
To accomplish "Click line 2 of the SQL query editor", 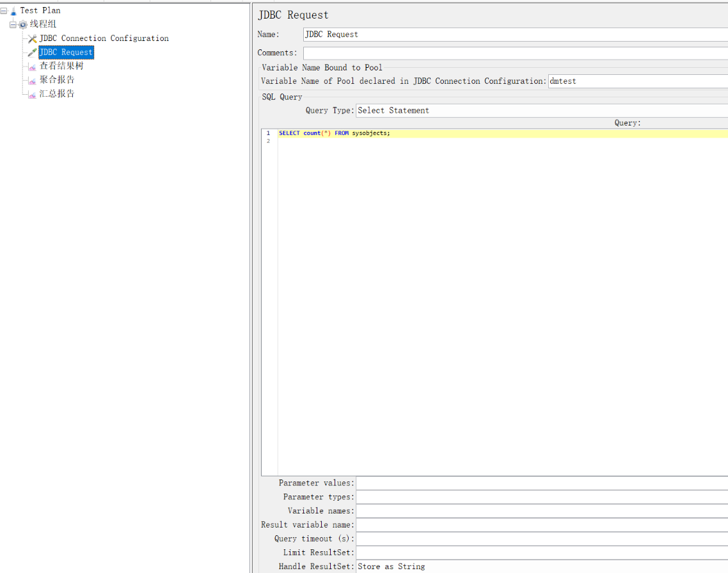I will (x=503, y=141).
